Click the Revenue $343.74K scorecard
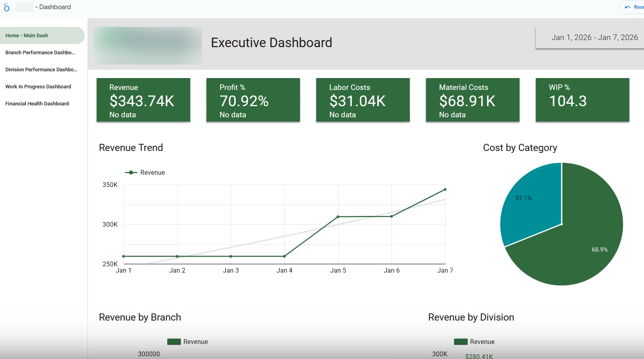The width and height of the screenshot is (644, 359). (x=143, y=100)
